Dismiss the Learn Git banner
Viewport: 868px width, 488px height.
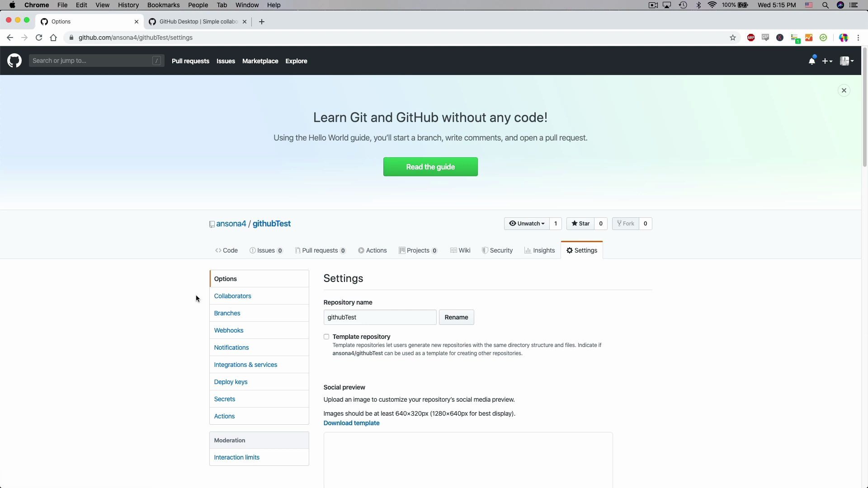point(844,90)
